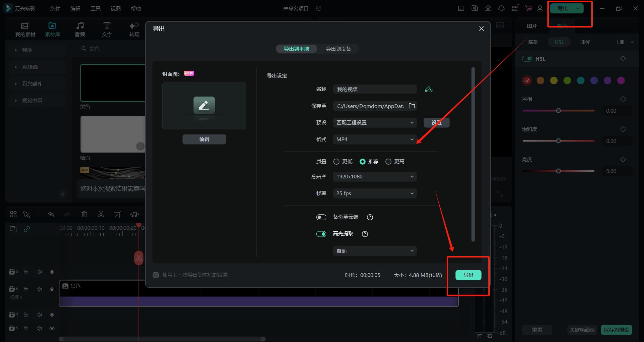Select the teal HSL color swatch
This screenshot has width=644, height=342.
pyautogui.click(x=581, y=80)
